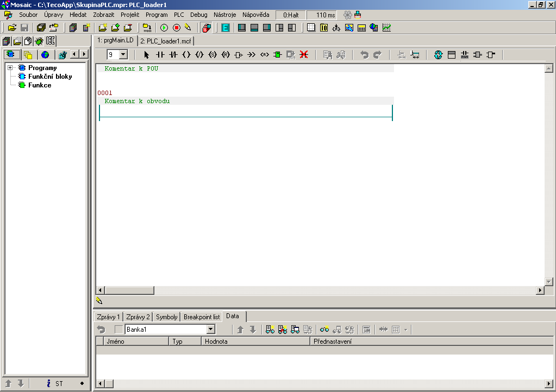Insert a green function block
This screenshot has width=556, height=392.
click(278, 54)
